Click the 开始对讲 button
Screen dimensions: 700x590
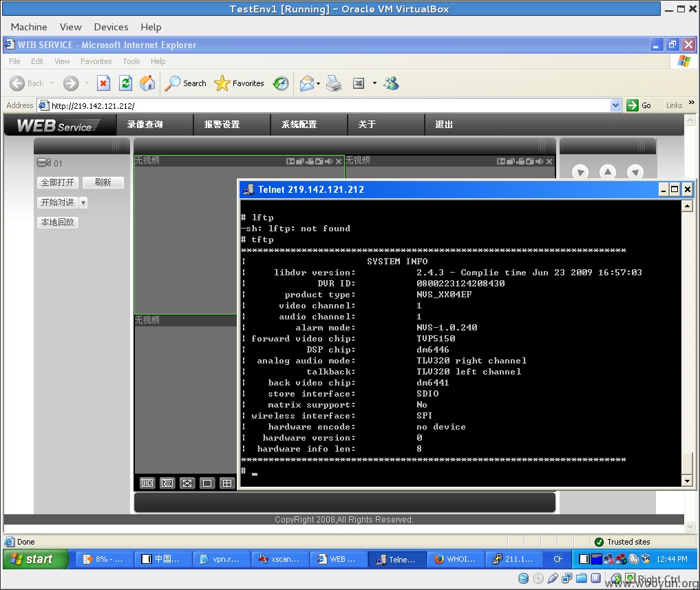point(58,203)
